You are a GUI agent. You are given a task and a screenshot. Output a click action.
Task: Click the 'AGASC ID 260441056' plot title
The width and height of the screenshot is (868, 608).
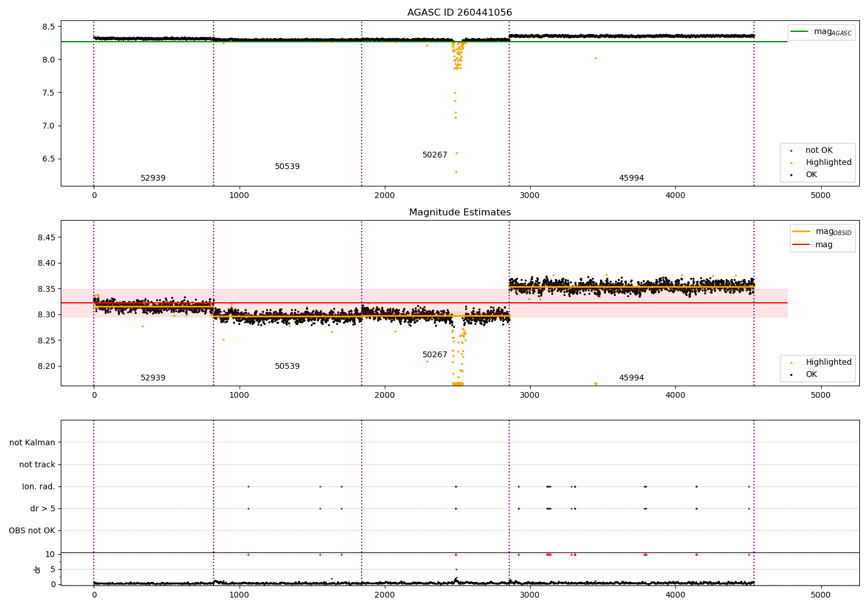[x=459, y=13]
